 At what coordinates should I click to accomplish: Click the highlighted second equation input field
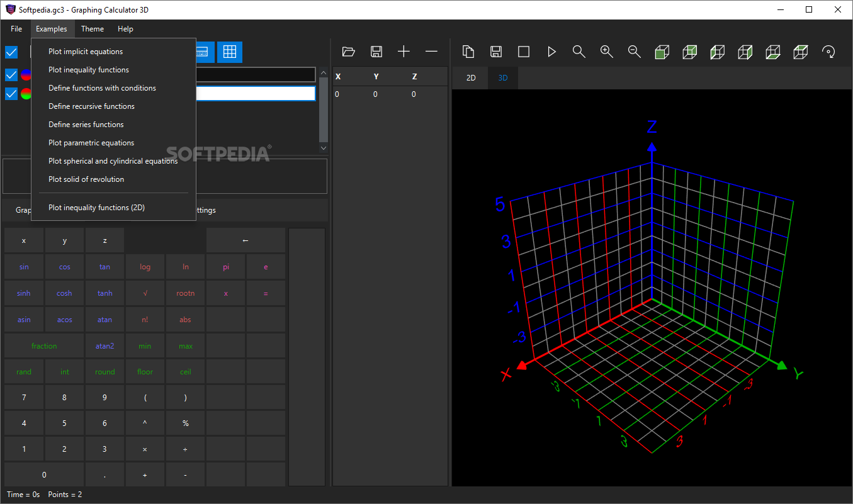(x=256, y=94)
